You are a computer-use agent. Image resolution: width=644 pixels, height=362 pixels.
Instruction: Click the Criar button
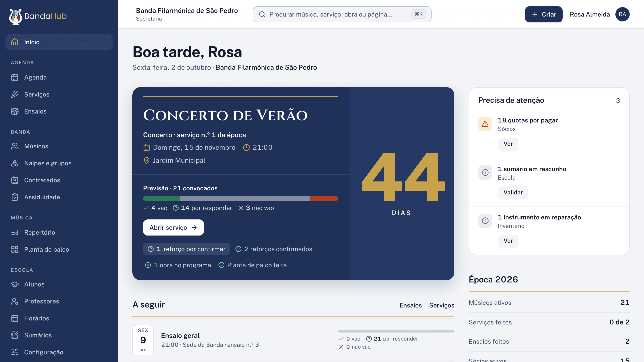(544, 15)
